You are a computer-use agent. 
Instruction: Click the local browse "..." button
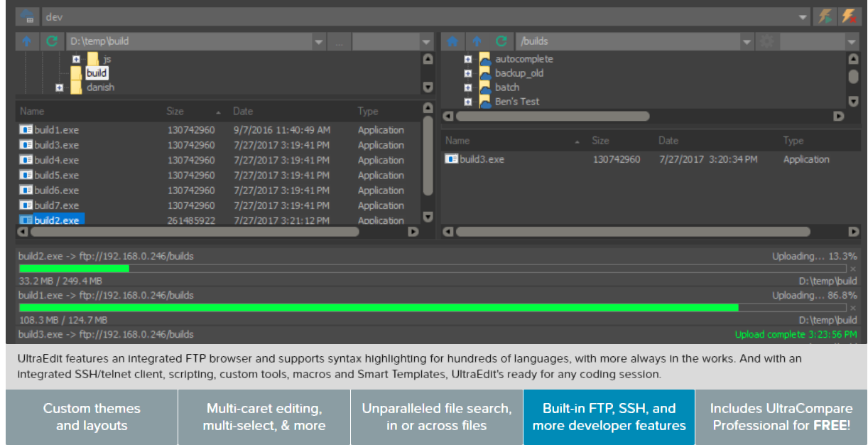(340, 42)
